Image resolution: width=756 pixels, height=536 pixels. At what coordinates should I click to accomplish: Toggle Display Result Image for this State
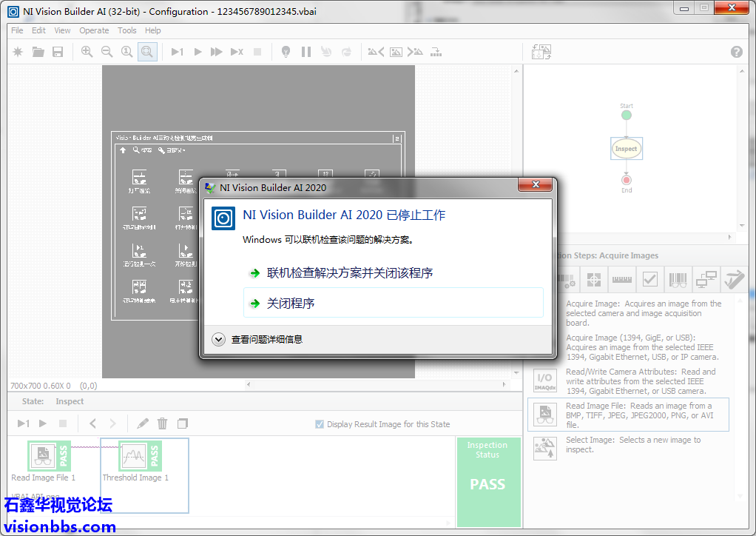click(320, 424)
